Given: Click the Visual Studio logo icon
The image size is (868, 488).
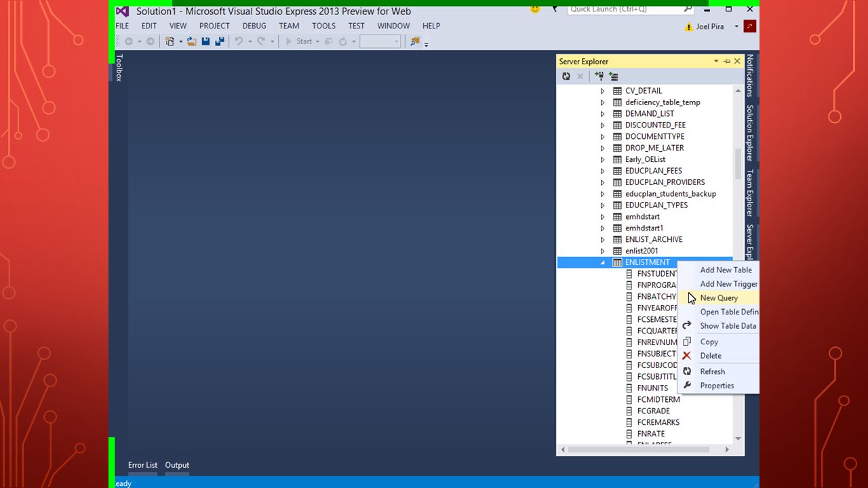Looking at the screenshot, I should [122, 12].
